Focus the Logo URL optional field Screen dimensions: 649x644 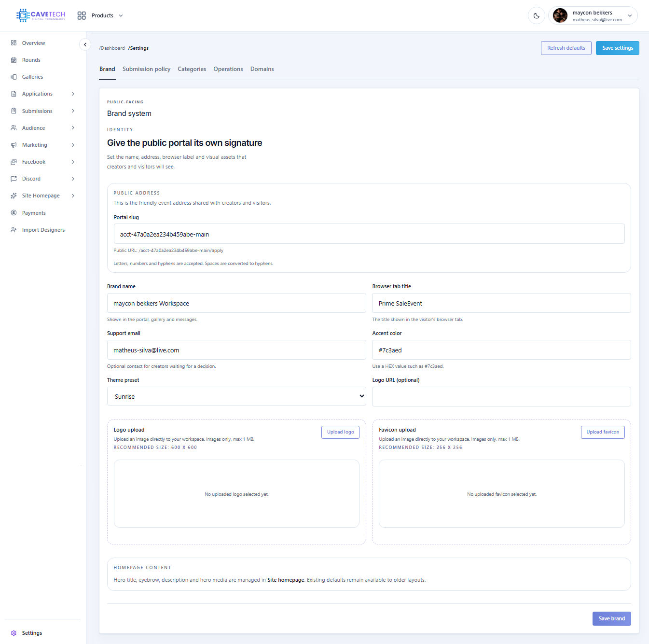pyautogui.click(x=501, y=396)
